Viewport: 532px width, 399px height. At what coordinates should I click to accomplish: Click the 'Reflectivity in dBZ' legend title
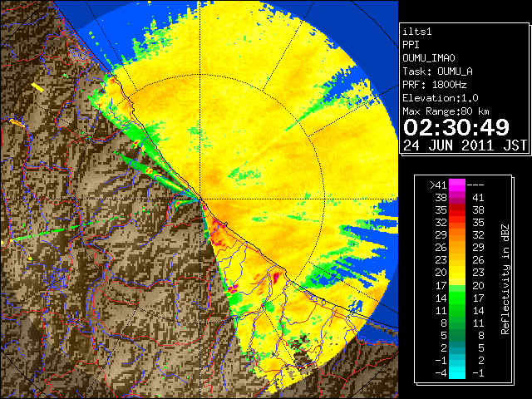[505, 279]
